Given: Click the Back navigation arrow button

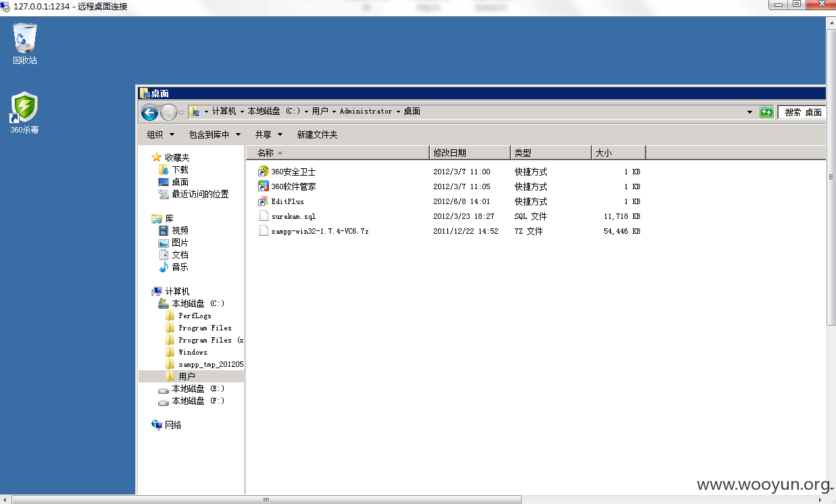Looking at the screenshot, I should click(149, 112).
